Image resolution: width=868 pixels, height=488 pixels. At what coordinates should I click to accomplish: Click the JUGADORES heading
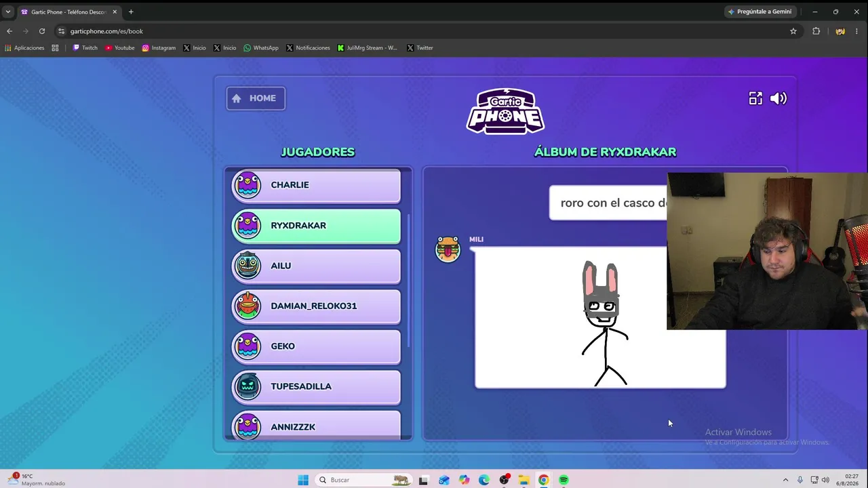pos(318,152)
